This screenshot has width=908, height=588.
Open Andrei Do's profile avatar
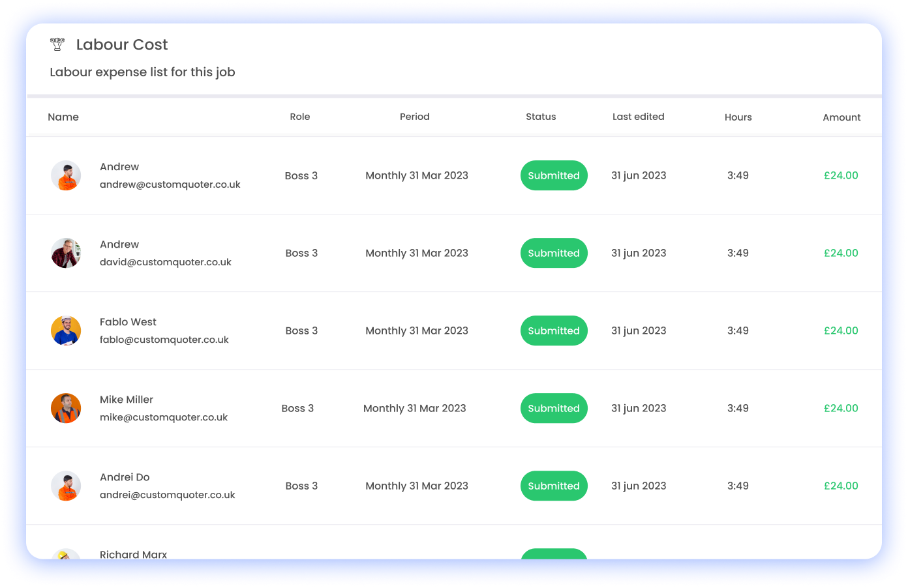66,486
